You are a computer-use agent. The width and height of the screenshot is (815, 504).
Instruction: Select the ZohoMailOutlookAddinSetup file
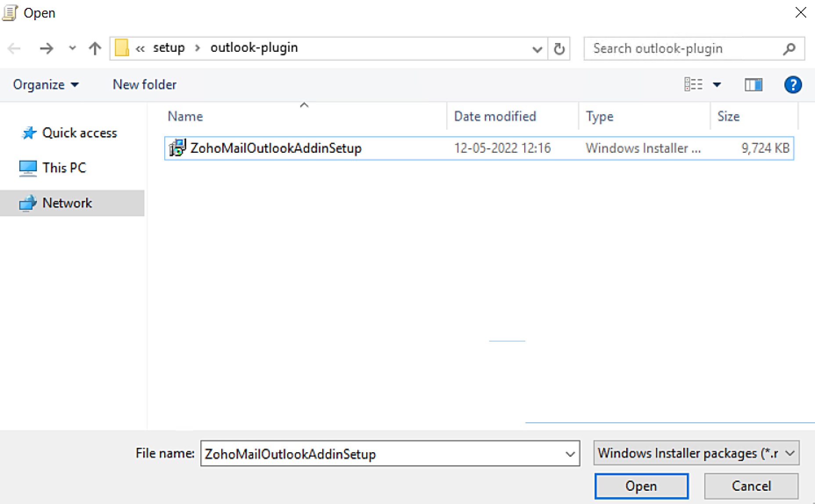479,148
